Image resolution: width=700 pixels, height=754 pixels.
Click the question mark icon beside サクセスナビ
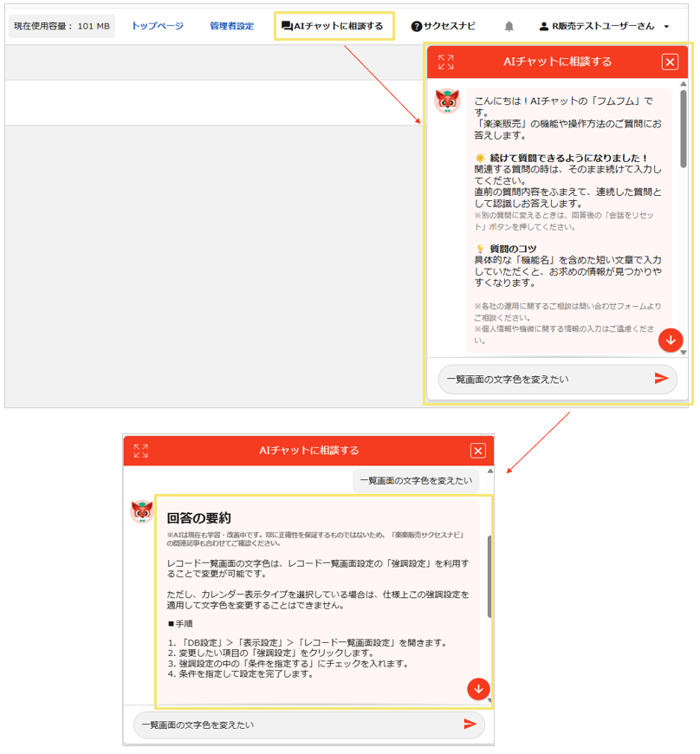pyautogui.click(x=417, y=27)
